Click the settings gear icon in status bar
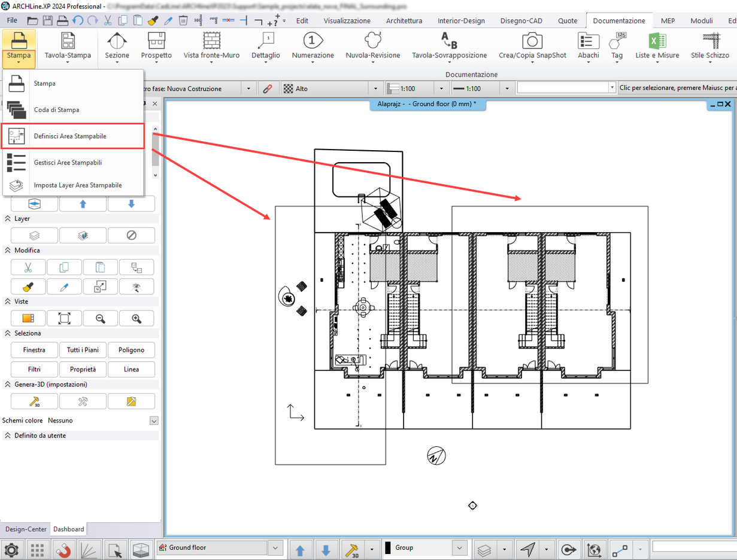The width and height of the screenshot is (737, 560). (x=11, y=549)
